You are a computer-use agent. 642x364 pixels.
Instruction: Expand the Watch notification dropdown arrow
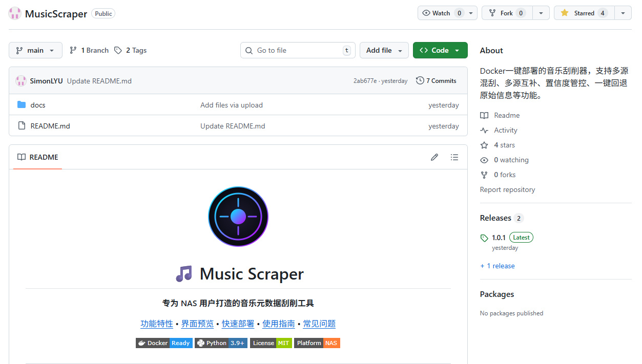click(471, 13)
